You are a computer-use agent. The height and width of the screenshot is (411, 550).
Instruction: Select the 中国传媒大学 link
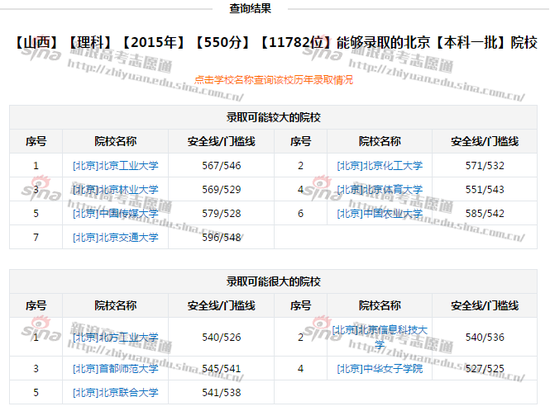(x=115, y=214)
